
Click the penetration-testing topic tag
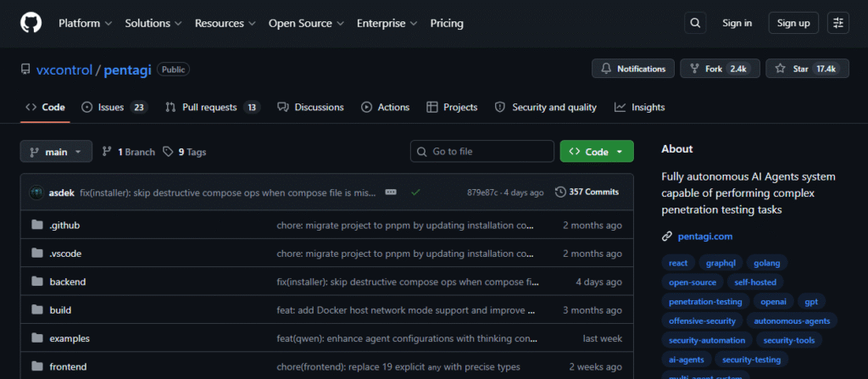[705, 302]
